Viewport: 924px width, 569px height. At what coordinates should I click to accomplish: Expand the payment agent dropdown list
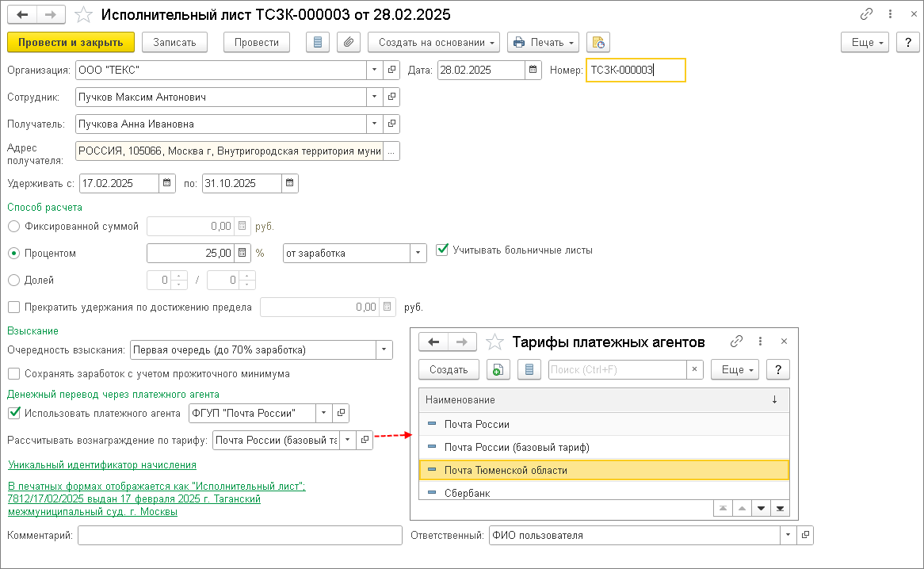[324, 413]
